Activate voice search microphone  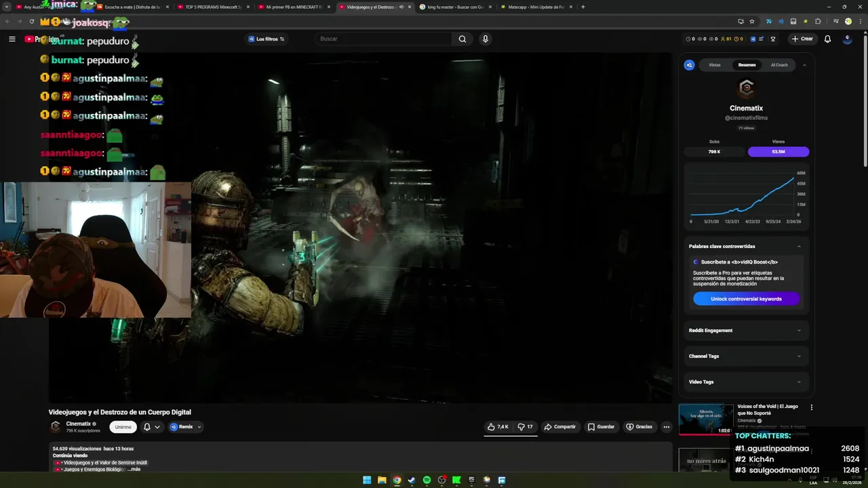pos(485,39)
